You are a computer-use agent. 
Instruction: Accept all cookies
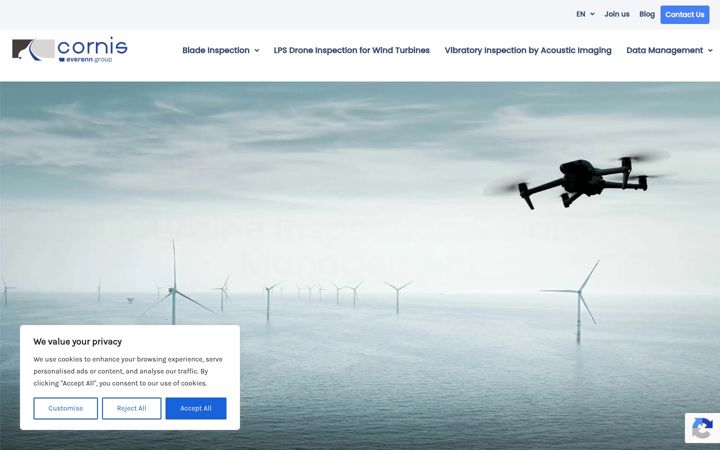(x=196, y=408)
